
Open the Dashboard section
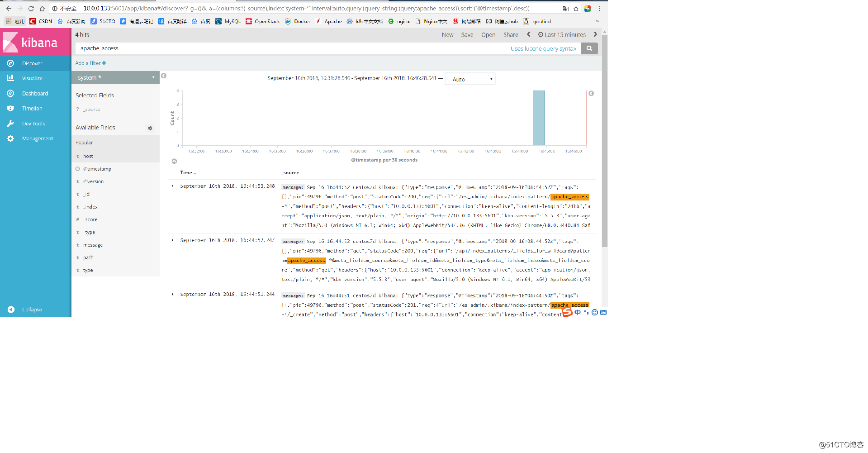35,93
